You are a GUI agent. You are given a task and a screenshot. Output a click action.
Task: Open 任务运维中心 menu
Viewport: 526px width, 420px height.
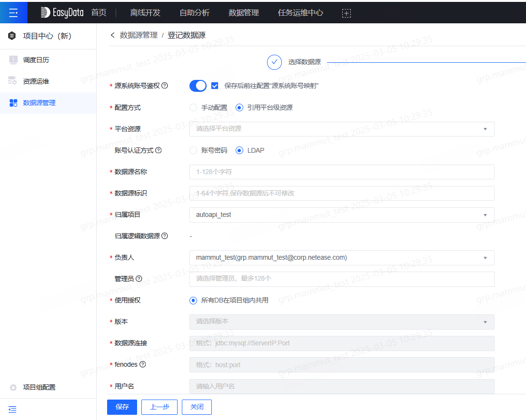(300, 13)
